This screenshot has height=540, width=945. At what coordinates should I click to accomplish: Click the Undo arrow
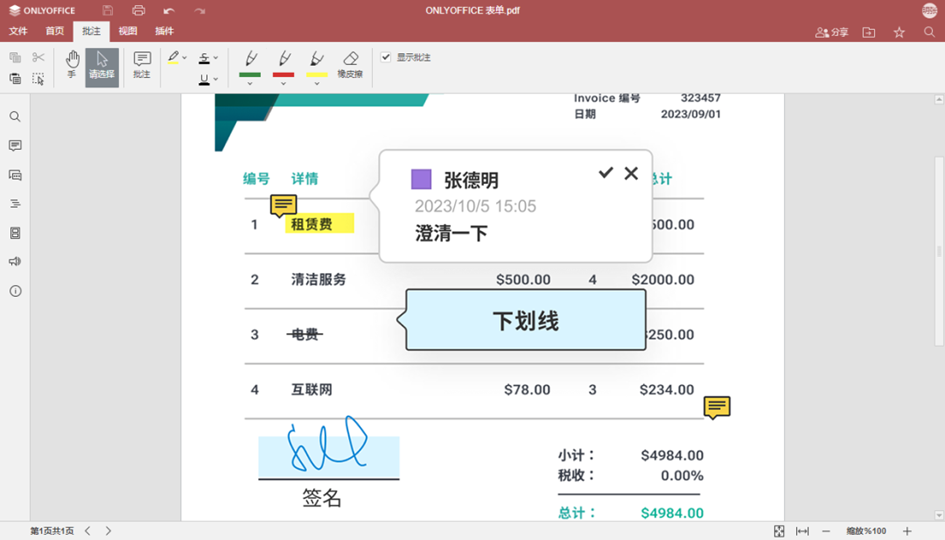coord(169,11)
